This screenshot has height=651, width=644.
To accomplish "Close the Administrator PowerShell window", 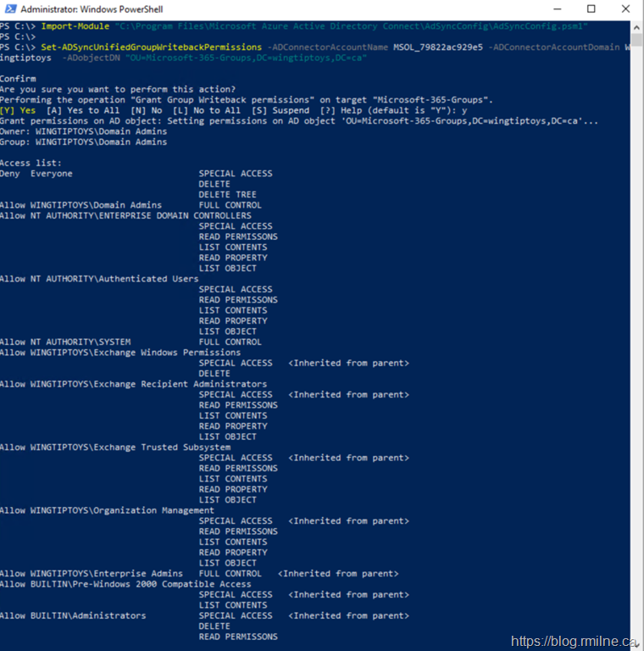I will 628,9.
